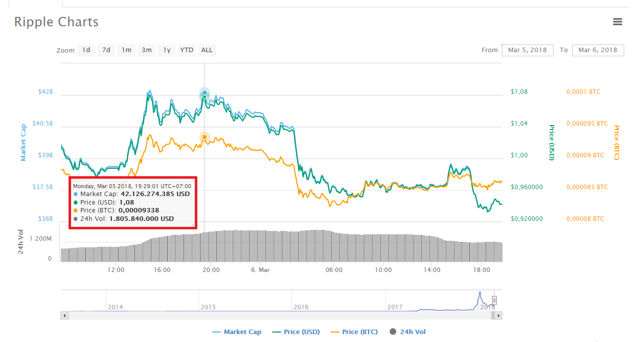The image size is (644, 342).
Task: Click the From date field Mar 5, 2018
Action: coord(528,50)
